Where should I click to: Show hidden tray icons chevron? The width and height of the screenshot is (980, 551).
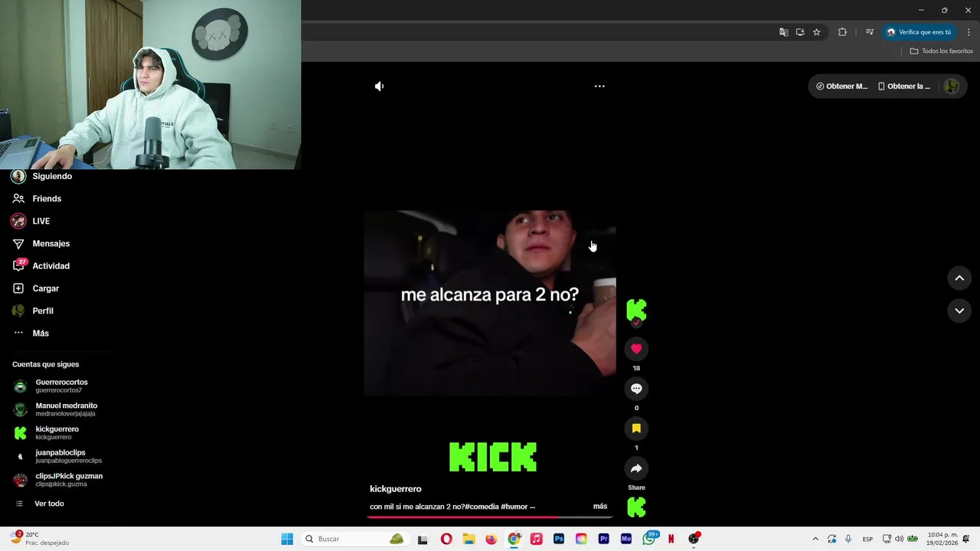click(815, 539)
